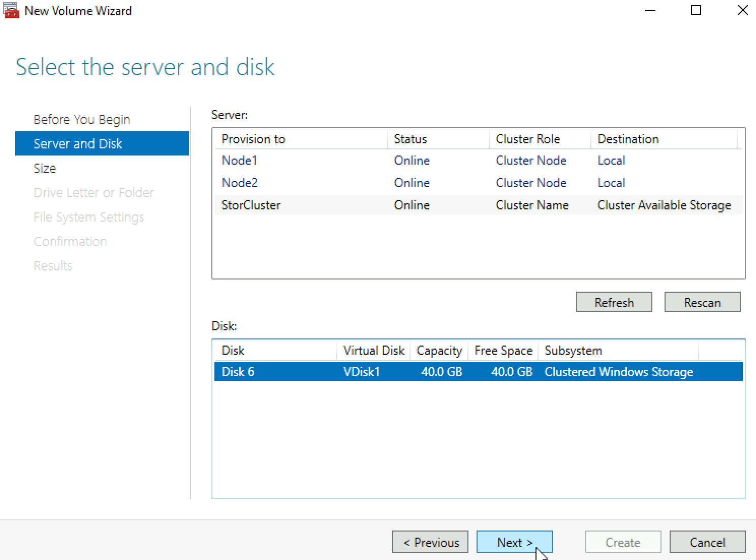
Task: Maximize the wizard window
Action: click(696, 11)
